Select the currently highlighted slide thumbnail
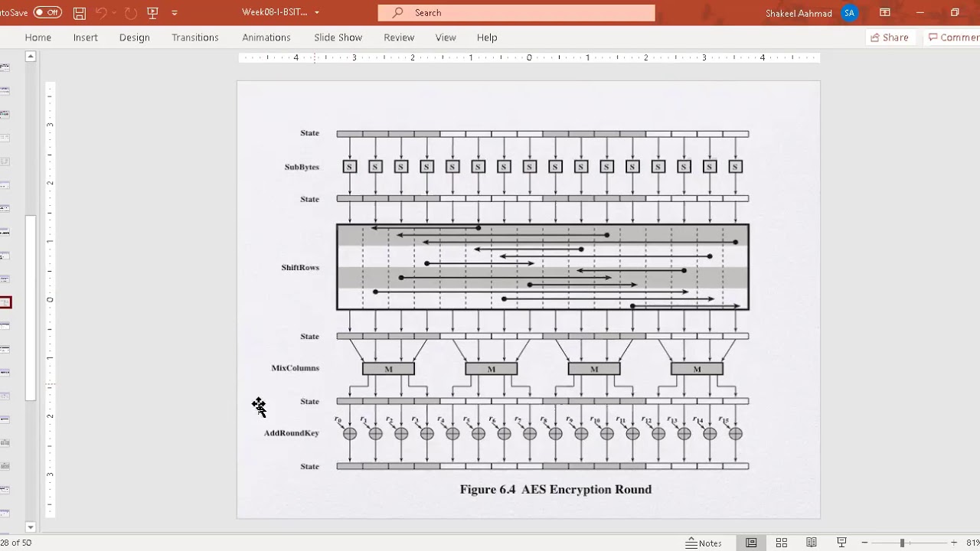Image resolution: width=980 pixels, height=551 pixels. click(5, 302)
